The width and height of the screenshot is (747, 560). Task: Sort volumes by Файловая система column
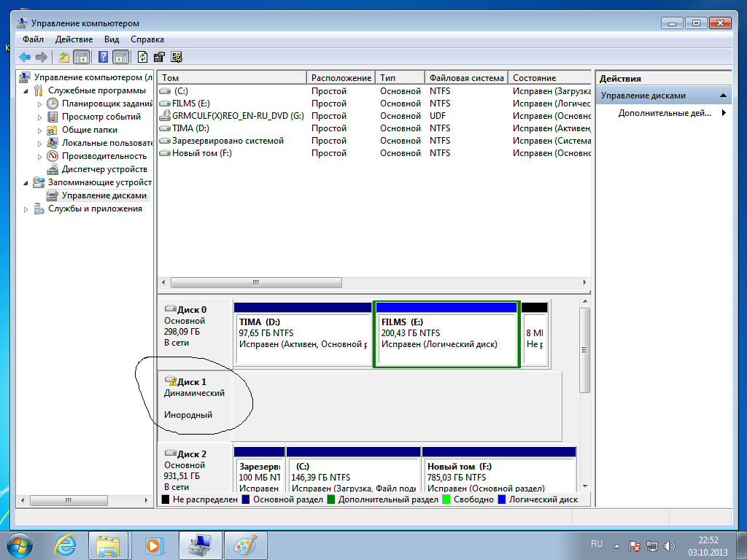coord(466,78)
